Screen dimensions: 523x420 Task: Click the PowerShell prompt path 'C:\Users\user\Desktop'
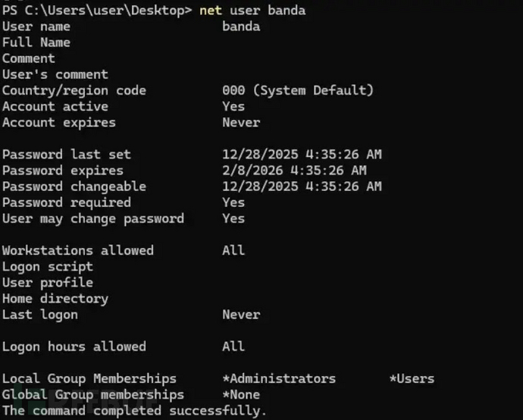[x=105, y=11]
